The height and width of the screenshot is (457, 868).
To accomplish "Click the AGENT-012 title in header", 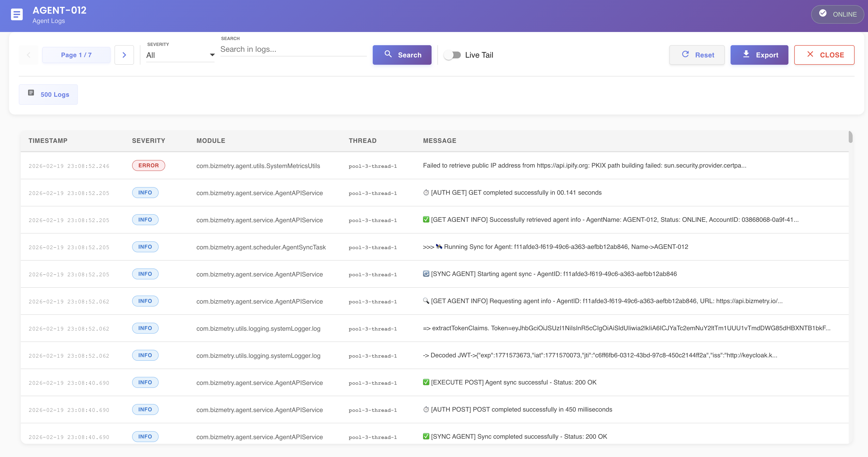I will [59, 10].
